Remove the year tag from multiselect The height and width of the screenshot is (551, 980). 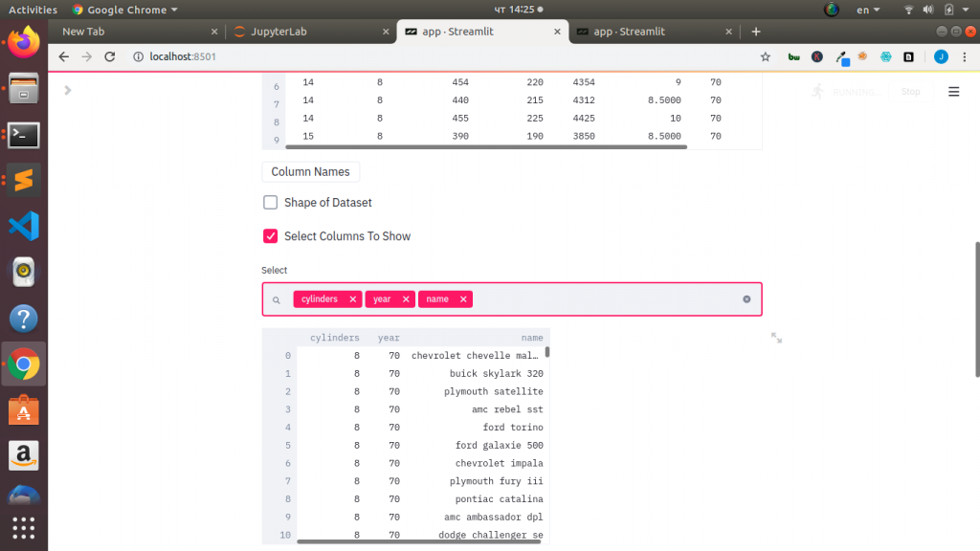(406, 299)
